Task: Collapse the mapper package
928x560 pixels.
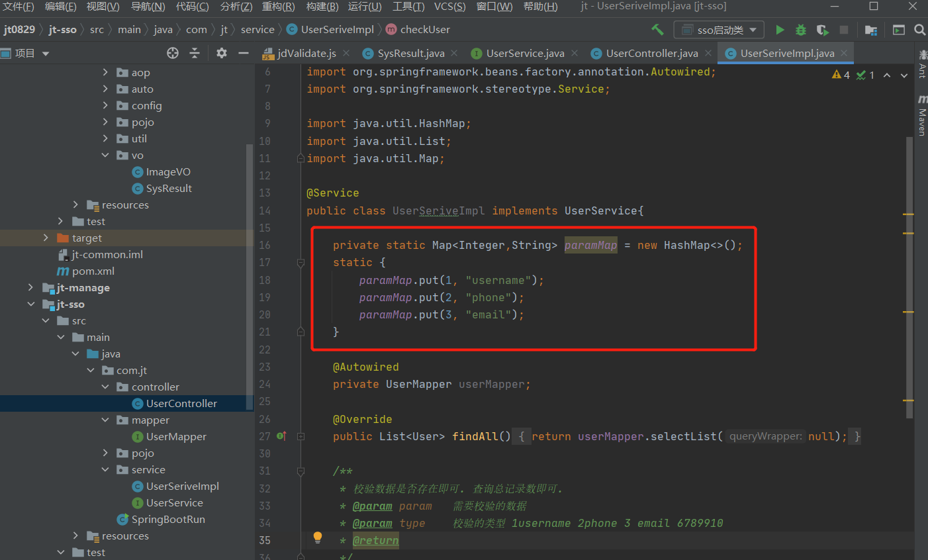Action: coord(105,420)
